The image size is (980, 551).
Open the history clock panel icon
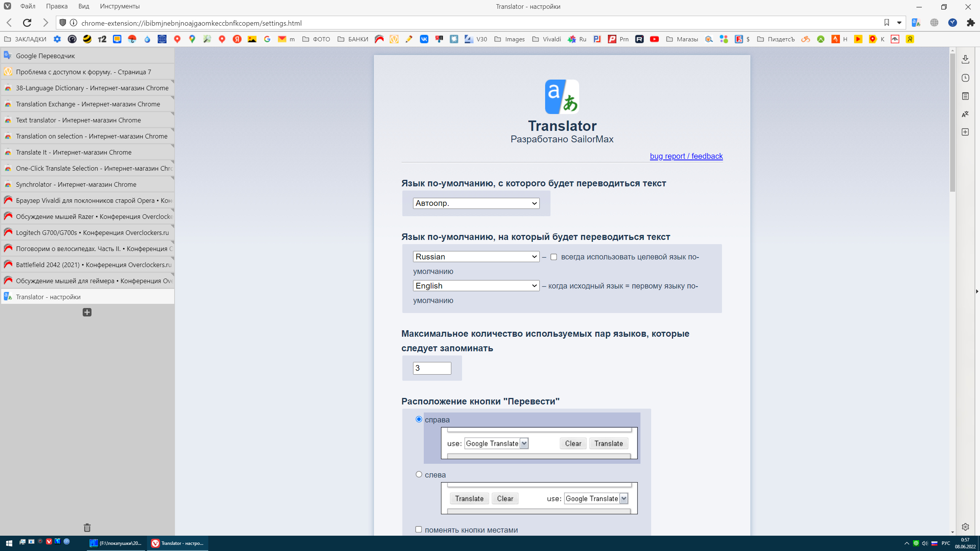coord(965,78)
